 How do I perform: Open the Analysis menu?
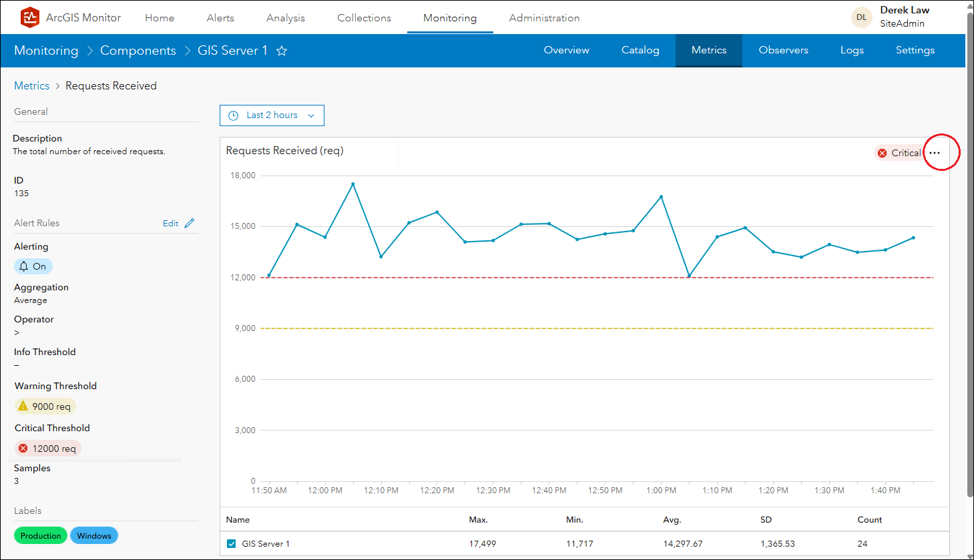(x=285, y=18)
